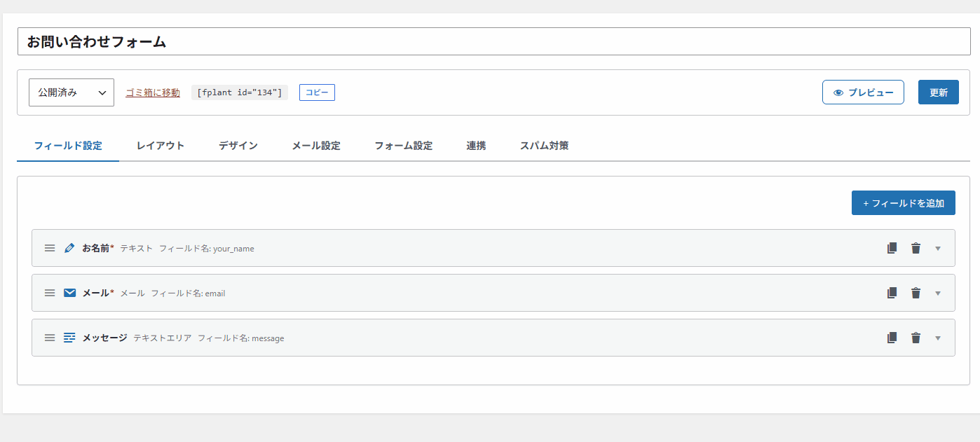Click the drag handle of メッセージ row
The image size is (980, 442).
50,338
